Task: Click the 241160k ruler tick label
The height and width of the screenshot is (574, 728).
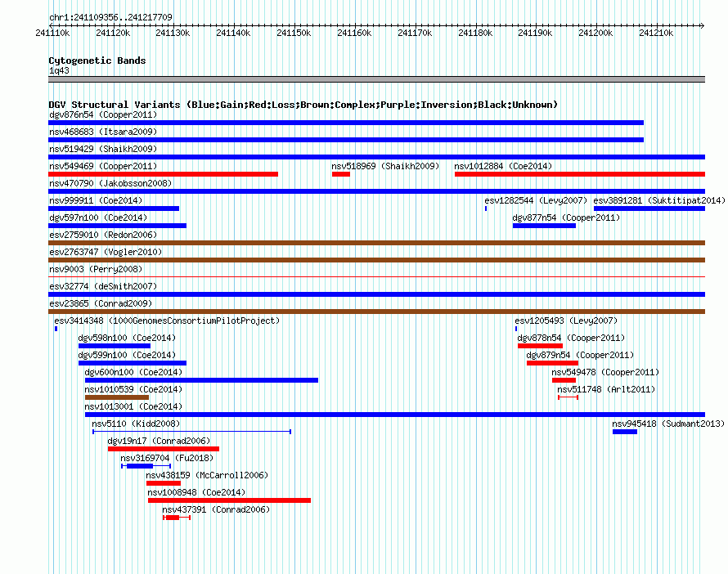Action: (x=354, y=33)
